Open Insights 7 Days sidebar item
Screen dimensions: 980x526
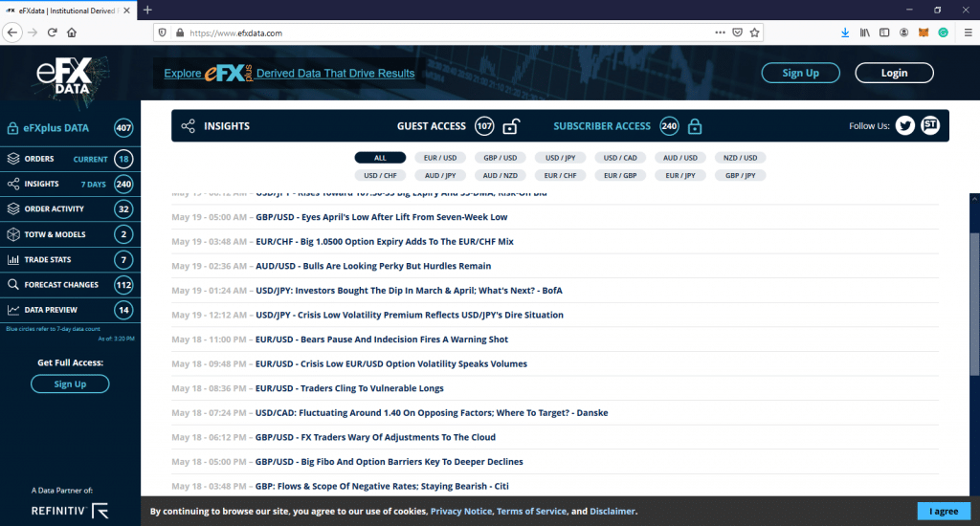click(x=70, y=184)
